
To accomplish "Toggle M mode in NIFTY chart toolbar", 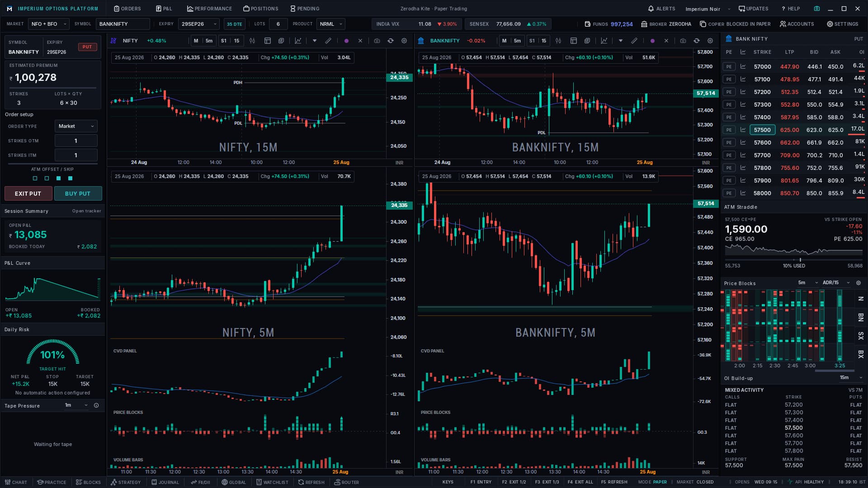I will click(196, 41).
